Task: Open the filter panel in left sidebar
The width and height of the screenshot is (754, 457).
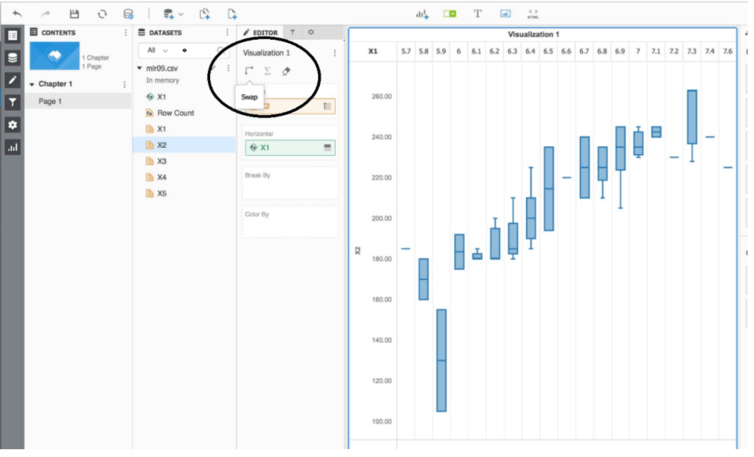Action: [12, 102]
